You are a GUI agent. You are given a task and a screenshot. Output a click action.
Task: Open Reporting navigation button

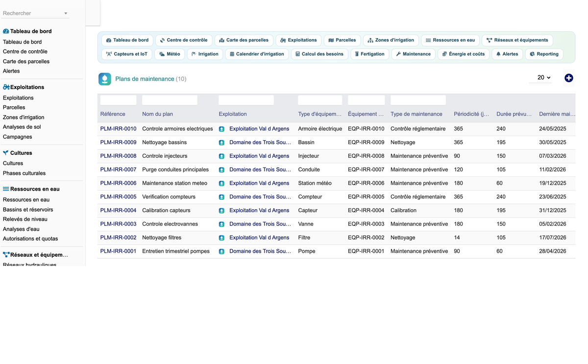[544, 54]
